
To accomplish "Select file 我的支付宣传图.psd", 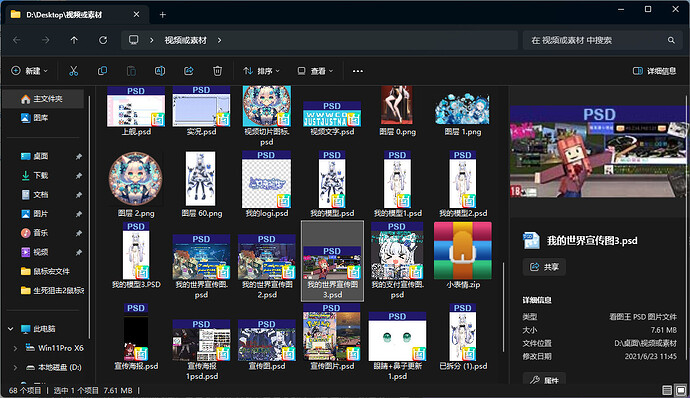I will pyautogui.click(x=397, y=261).
